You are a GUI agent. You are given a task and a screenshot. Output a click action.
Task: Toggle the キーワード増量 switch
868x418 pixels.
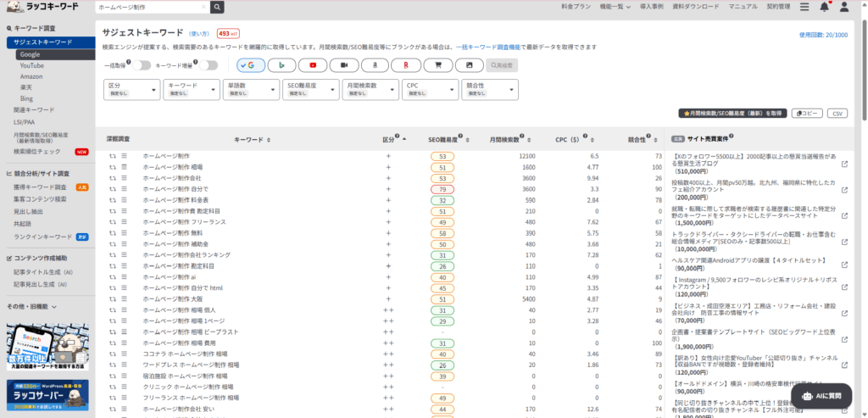209,65
